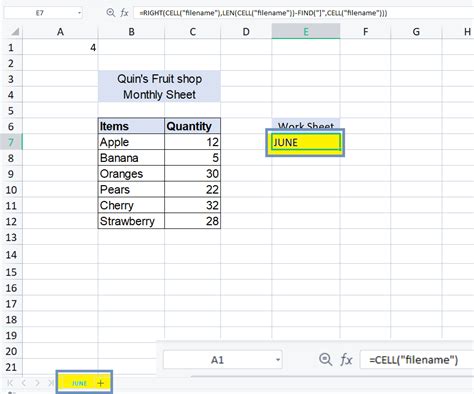The width and height of the screenshot is (474, 394).
Task: Click the quantity 28 cell for Strawberry
Action: coord(192,221)
